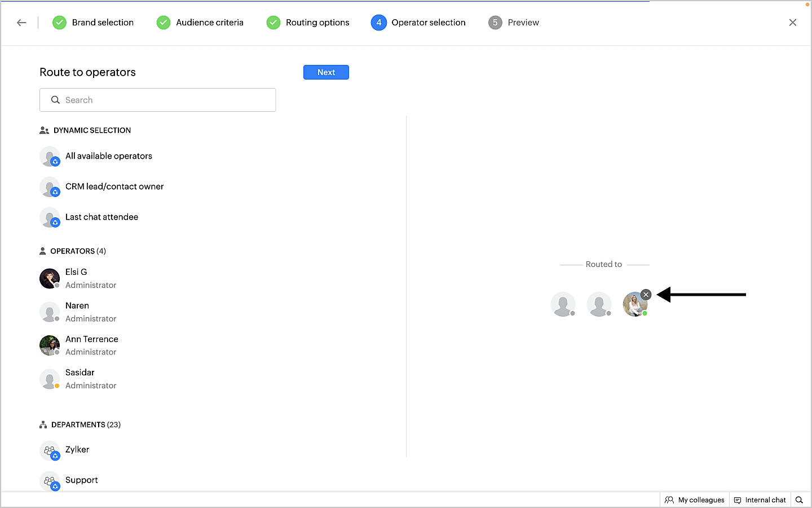
Task: Click Sasidar's avatar icon
Action: tap(50, 379)
